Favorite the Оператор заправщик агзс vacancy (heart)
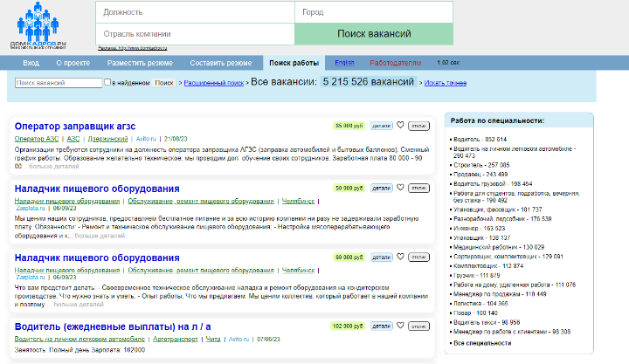 400,125
